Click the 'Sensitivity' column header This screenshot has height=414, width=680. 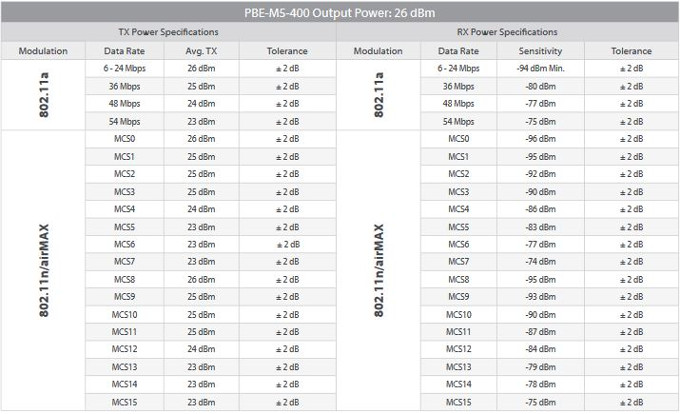540,51
